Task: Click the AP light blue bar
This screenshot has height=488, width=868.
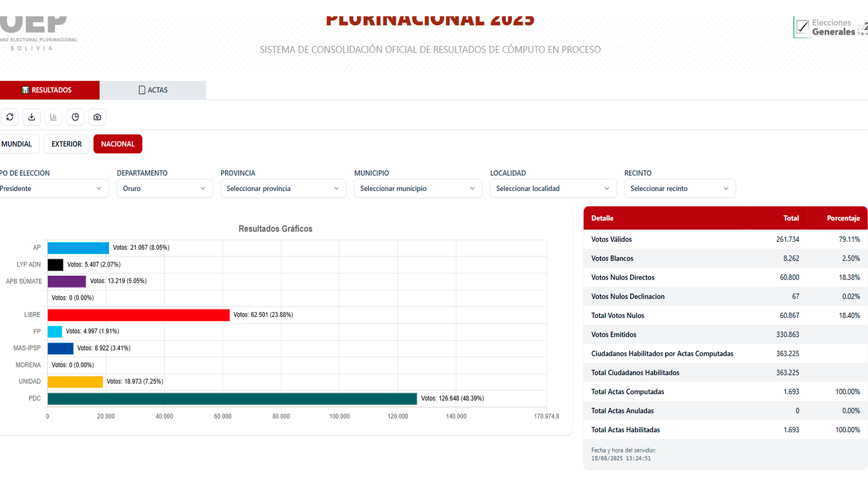Action: pyautogui.click(x=78, y=248)
